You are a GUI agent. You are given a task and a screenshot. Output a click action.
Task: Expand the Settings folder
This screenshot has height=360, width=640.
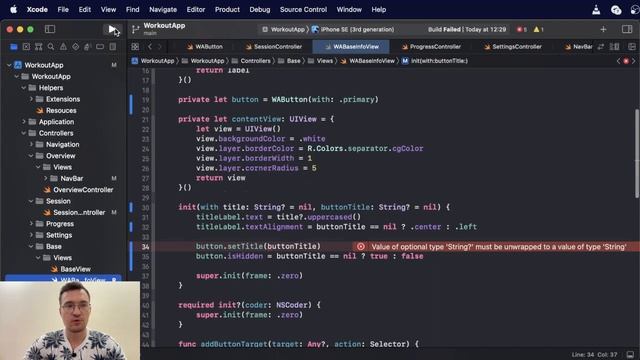(31, 235)
